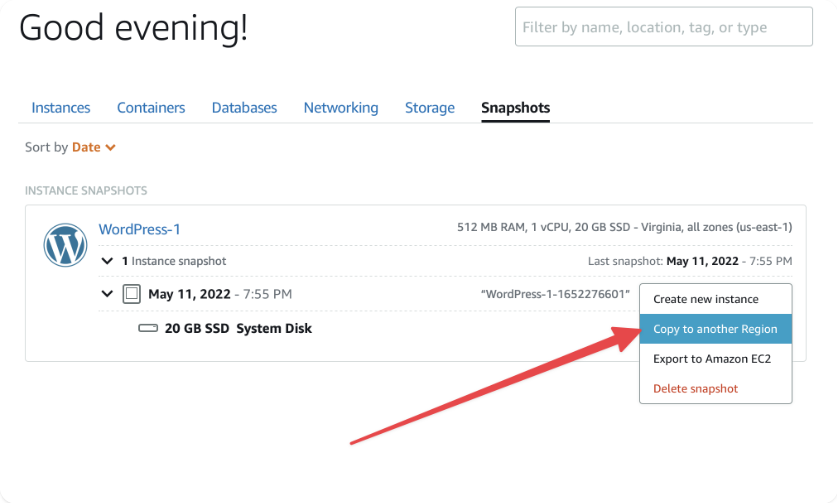The image size is (837, 503).
Task: Click Delete snapshot menu entry
Action: [715, 389]
